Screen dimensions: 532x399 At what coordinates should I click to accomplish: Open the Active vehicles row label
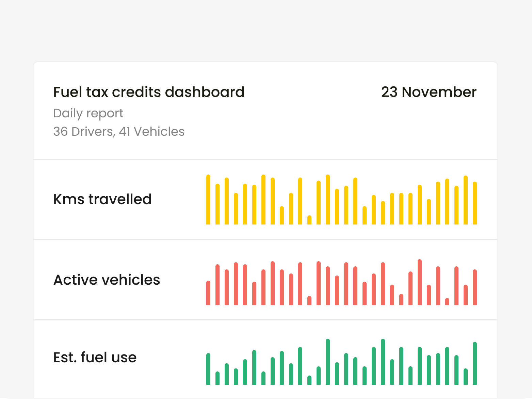tap(107, 280)
